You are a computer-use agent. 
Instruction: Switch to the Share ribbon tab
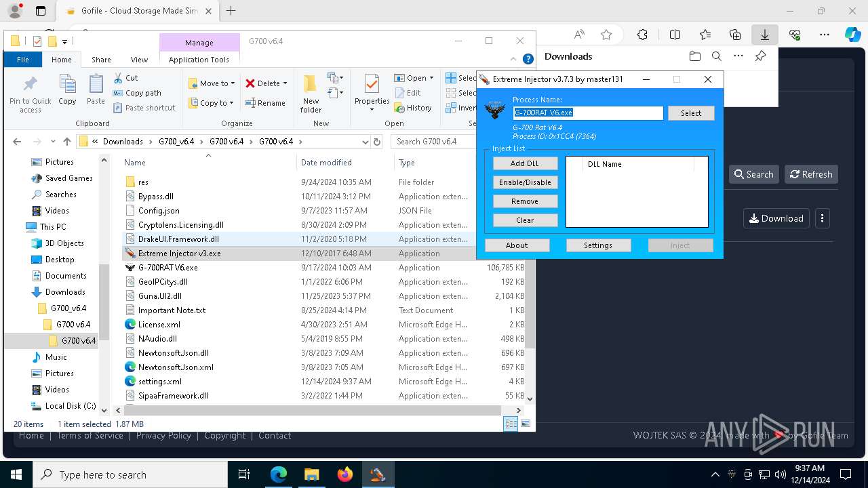point(101,60)
